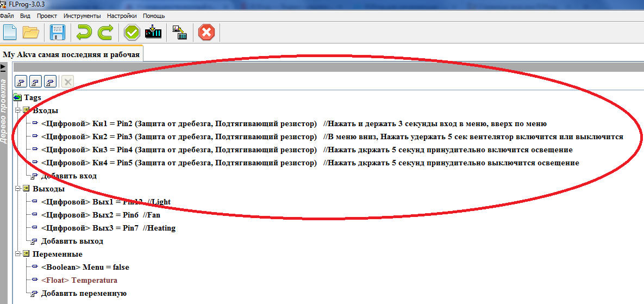The image size is (644, 304).
Task: Click Добавить вход to add an input
Action: [68, 176]
